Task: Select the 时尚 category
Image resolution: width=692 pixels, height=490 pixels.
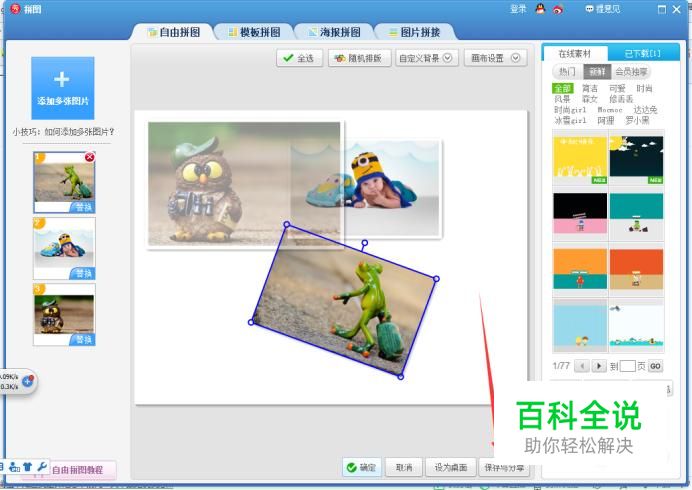Action: click(x=644, y=88)
